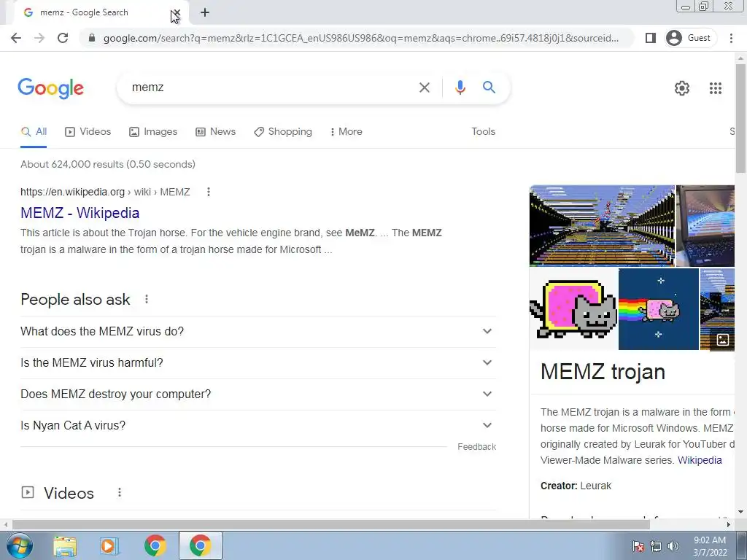The width and height of the screenshot is (747, 560).
Task: Expand 'What does the MEMZ virus do?'
Action: (258, 332)
